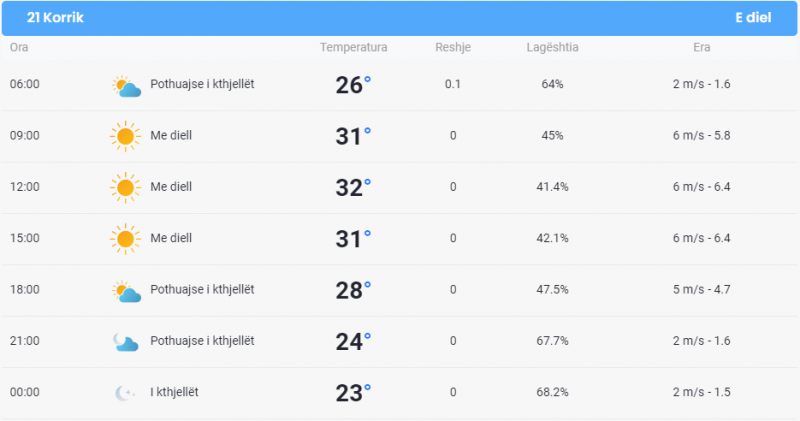Click the cloudy moon icon at 21:00
800x421 pixels.
click(126, 342)
